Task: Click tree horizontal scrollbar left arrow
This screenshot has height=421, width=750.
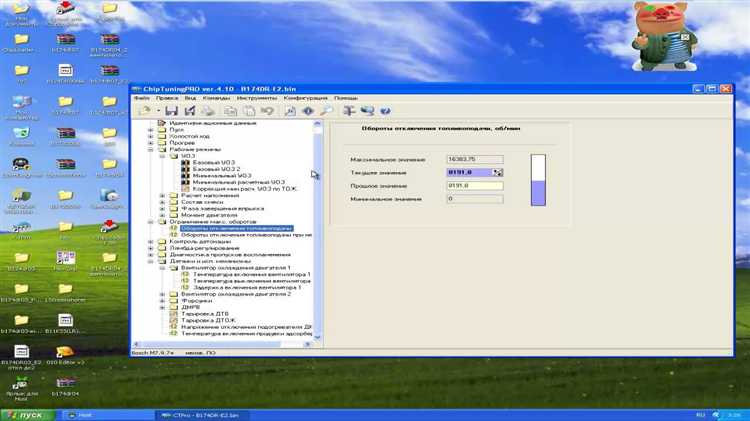Action: coord(136,344)
